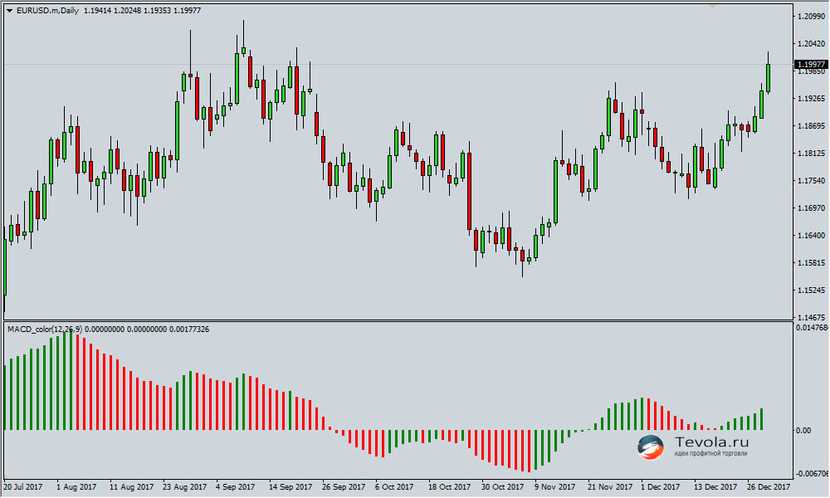This screenshot has width=830, height=498.
Task: Select the 20 Jul 2017 date marker
Action: pos(21,489)
